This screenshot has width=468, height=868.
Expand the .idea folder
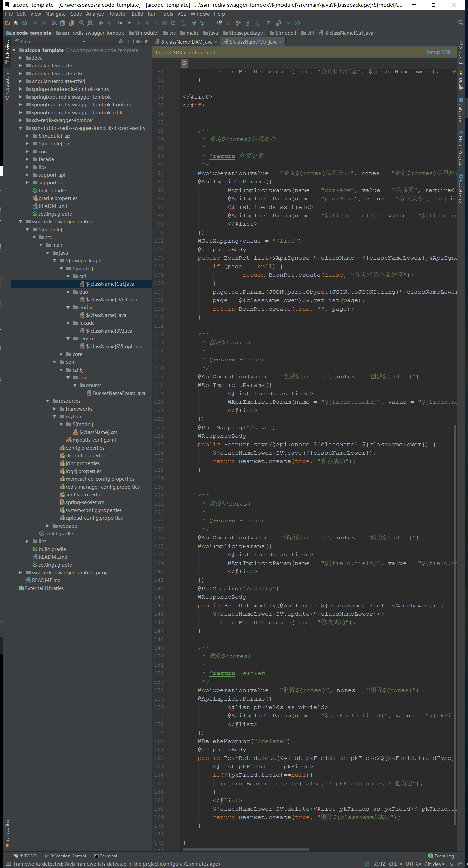click(x=20, y=58)
